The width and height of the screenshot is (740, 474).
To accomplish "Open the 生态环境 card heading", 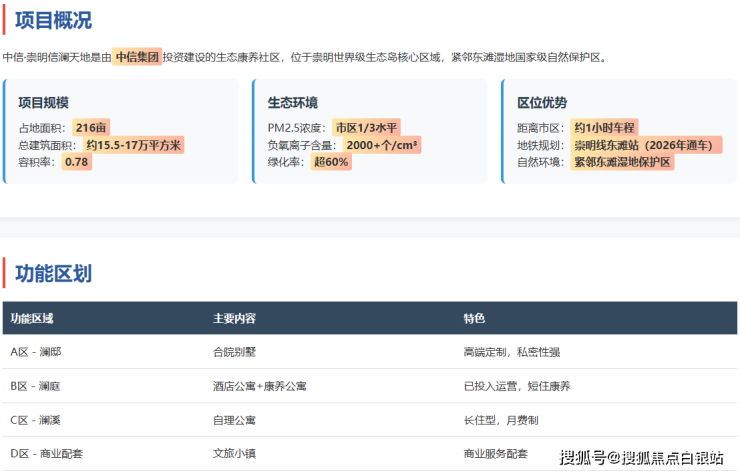I will [292, 103].
